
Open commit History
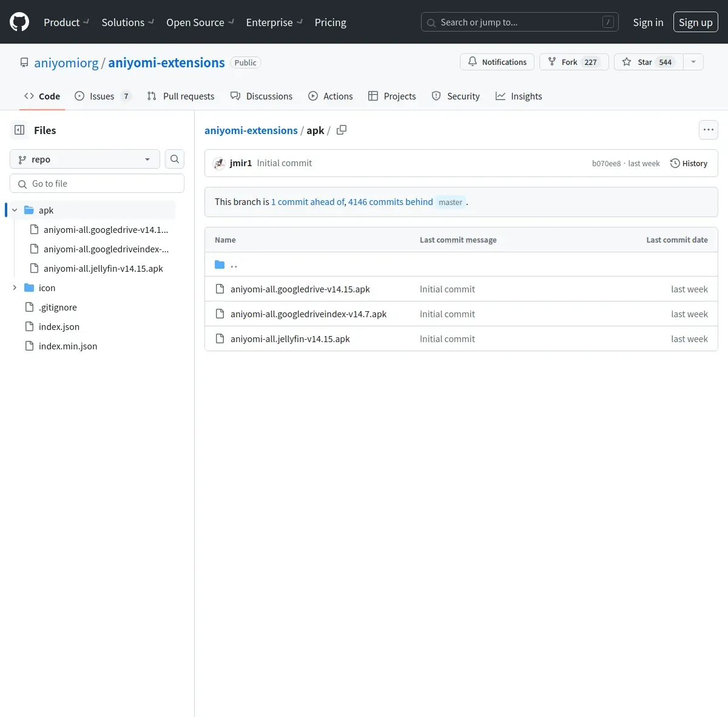pyautogui.click(x=689, y=163)
